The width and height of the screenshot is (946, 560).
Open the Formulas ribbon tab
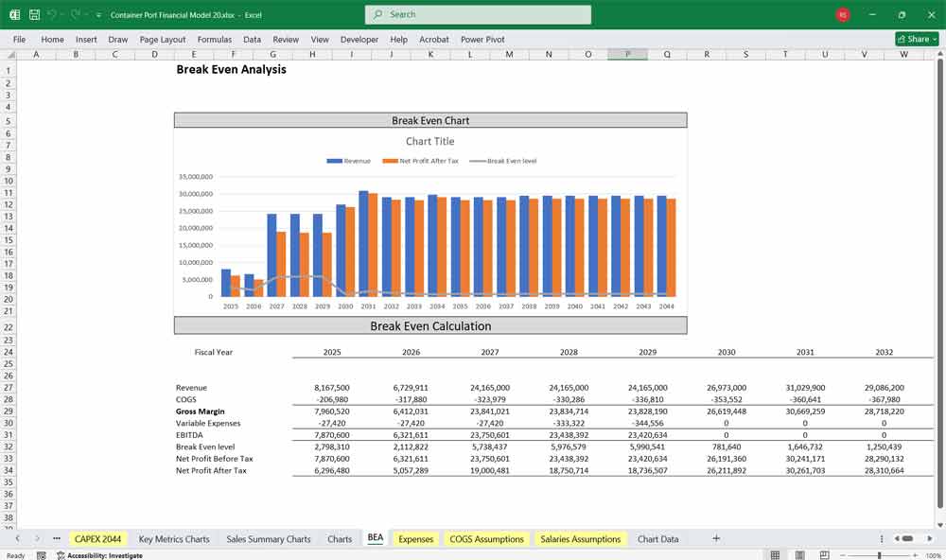tap(215, 40)
